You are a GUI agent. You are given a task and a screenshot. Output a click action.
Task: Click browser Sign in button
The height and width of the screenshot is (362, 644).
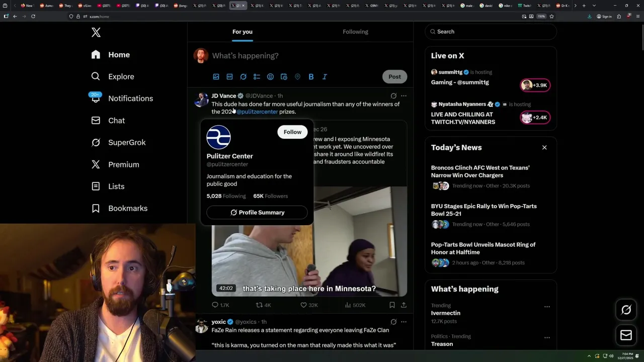click(604, 17)
